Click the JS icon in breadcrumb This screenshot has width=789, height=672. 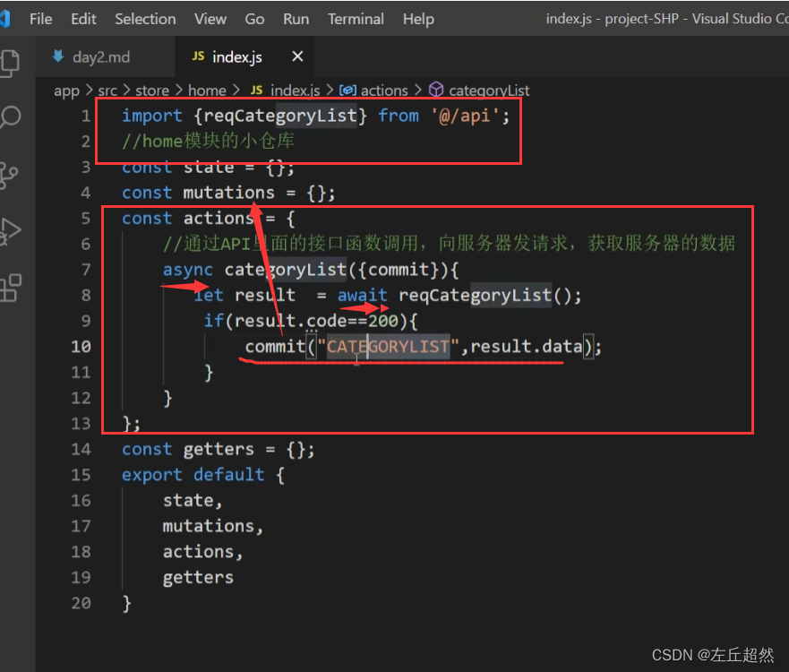257,90
